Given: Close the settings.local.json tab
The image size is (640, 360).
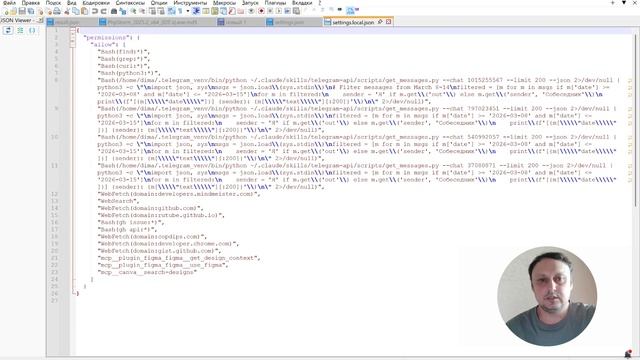Looking at the screenshot, I should tap(389, 22).
